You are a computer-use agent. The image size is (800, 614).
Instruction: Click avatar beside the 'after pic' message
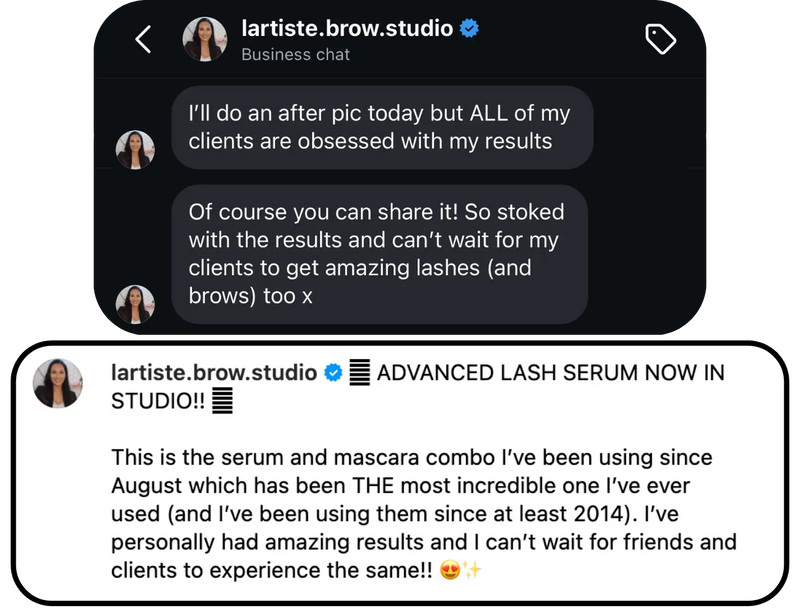tap(135, 149)
